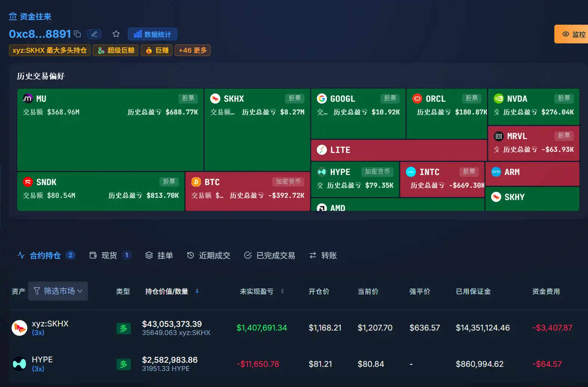Click the HYPE position row icon

point(19,364)
